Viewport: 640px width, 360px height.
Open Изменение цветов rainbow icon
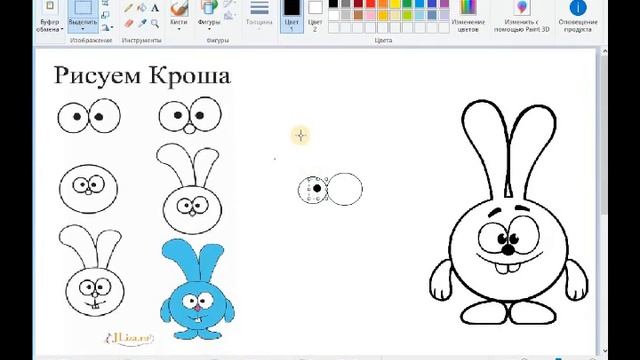[468, 8]
